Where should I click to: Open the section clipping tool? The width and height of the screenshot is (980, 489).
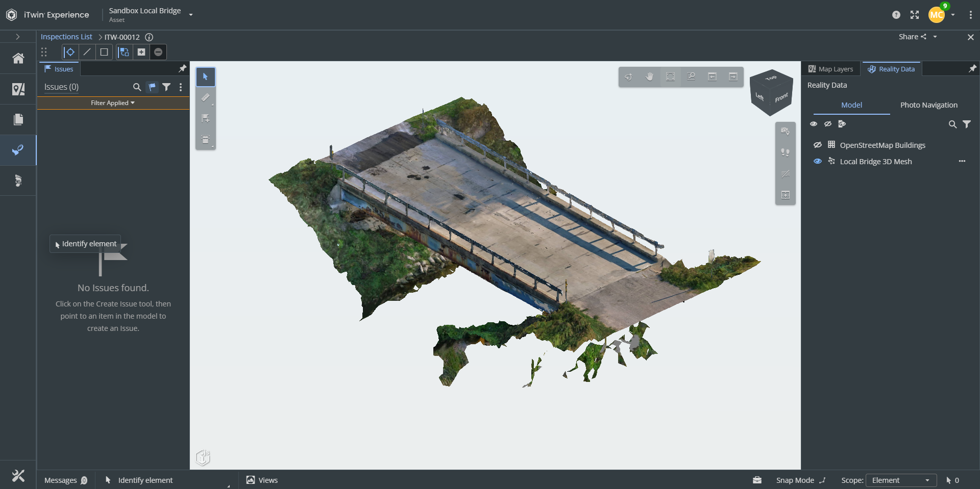206,139
